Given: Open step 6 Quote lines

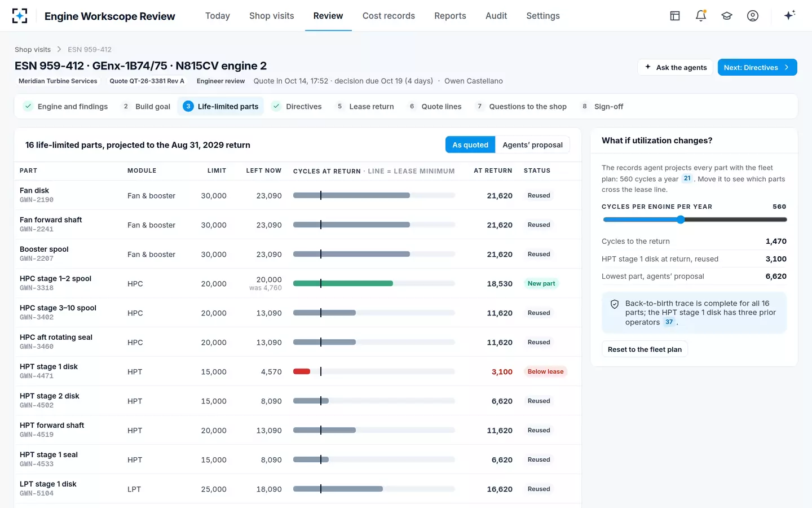Looking at the screenshot, I should [435, 106].
